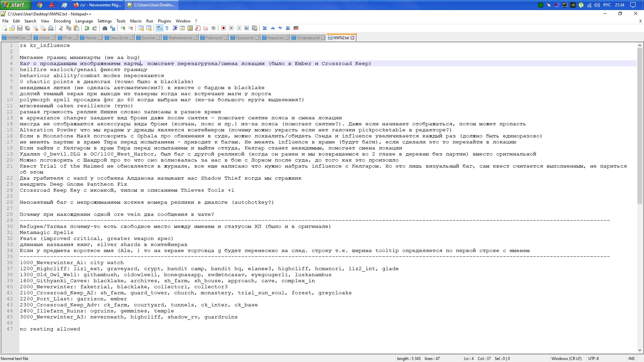Click the Save file icon
The height and width of the screenshot is (362, 644).
(20, 28)
